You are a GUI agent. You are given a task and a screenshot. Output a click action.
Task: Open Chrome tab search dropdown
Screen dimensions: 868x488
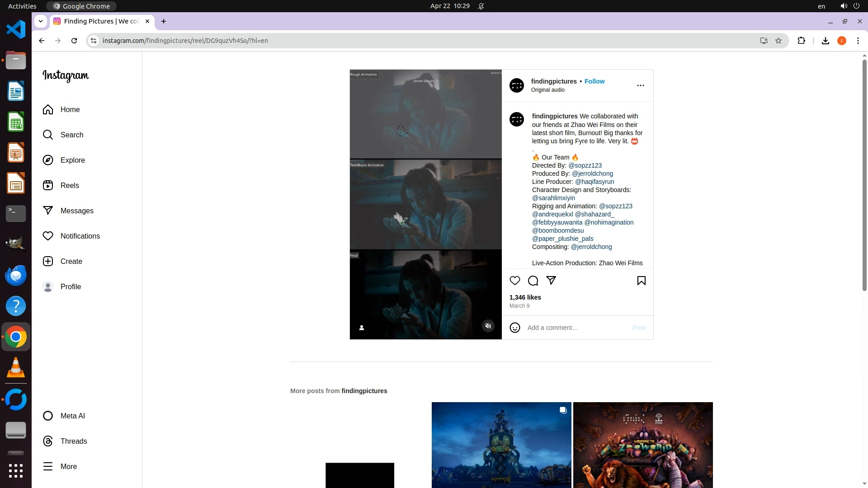click(41, 21)
